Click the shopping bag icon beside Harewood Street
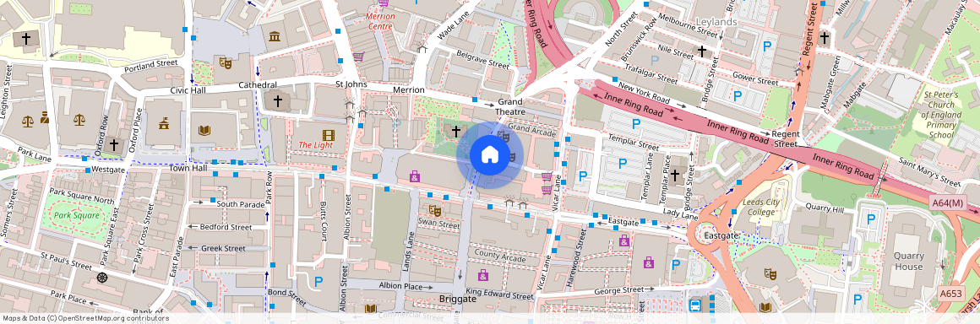980x324 pixels. click(623, 240)
